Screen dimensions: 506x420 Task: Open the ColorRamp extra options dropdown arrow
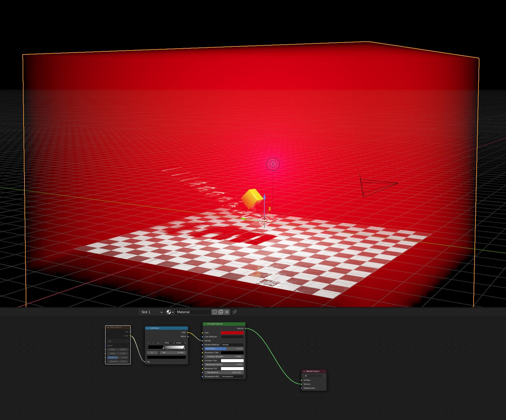(158, 343)
